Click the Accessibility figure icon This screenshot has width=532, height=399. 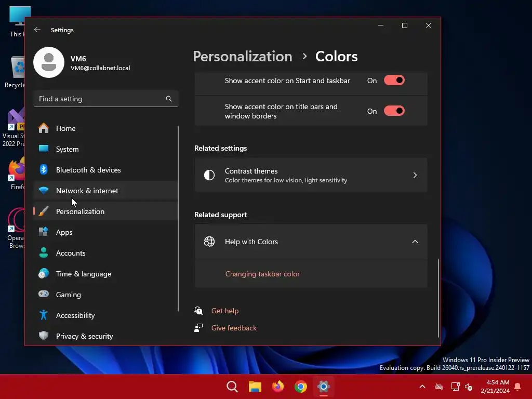point(44,315)
